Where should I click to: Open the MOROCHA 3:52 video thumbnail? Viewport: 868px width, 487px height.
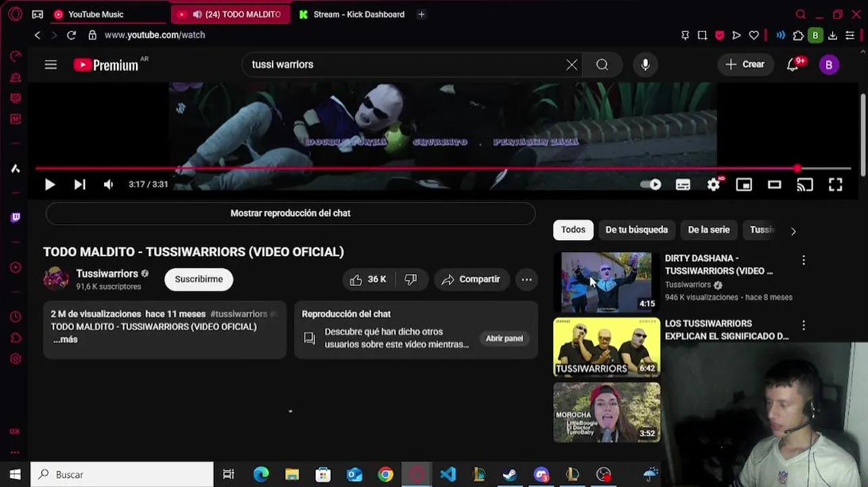[607, 413]
